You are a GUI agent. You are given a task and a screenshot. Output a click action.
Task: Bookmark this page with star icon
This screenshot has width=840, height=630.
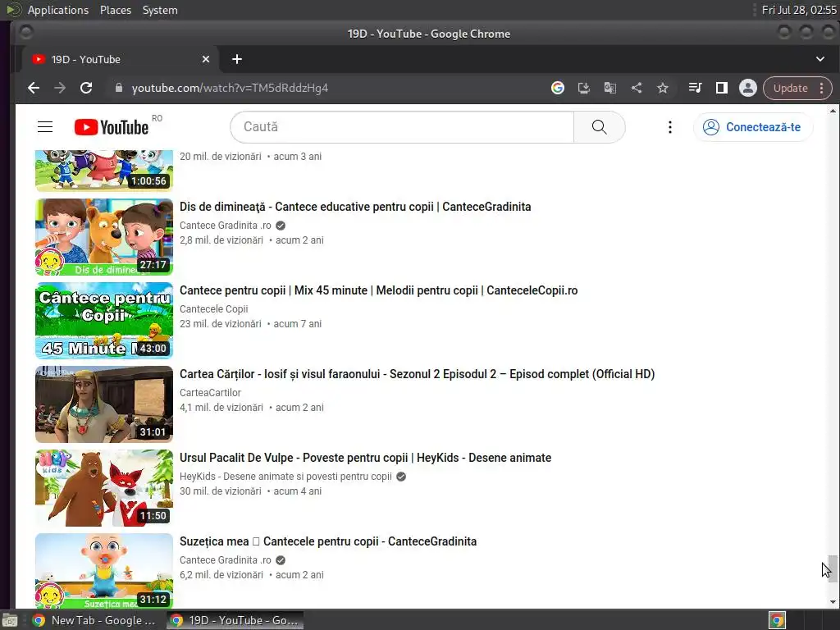click(x=663, y=88)
